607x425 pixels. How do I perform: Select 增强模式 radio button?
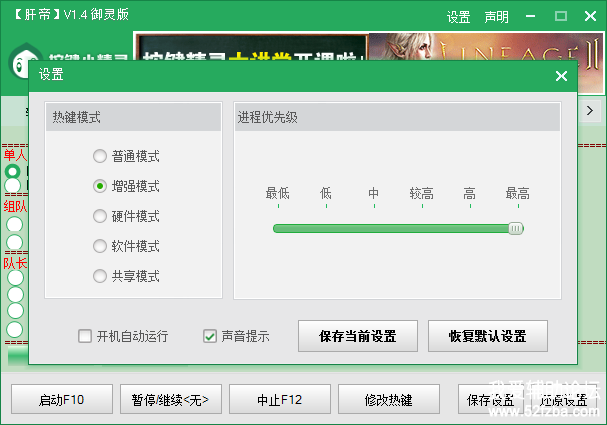(100, 186)
